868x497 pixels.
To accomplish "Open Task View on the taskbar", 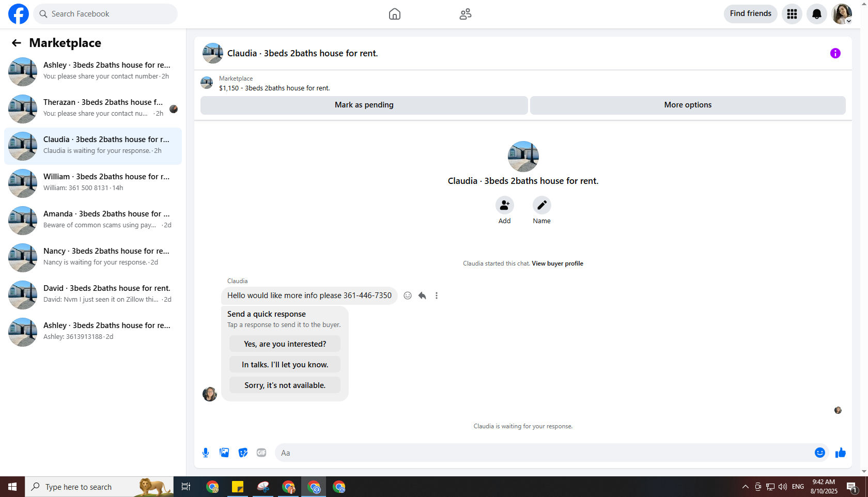I will (186, 487).
